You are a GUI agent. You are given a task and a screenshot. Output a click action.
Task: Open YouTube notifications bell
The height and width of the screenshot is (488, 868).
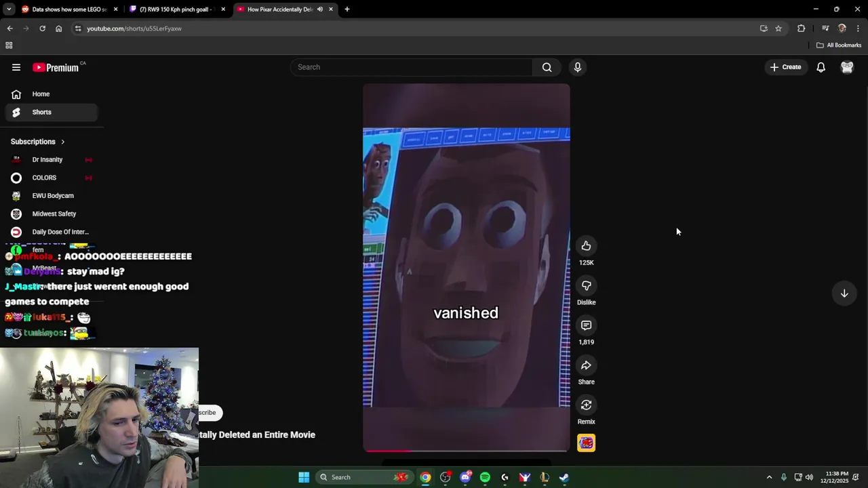pyautogui.click(x=821, y=67)
